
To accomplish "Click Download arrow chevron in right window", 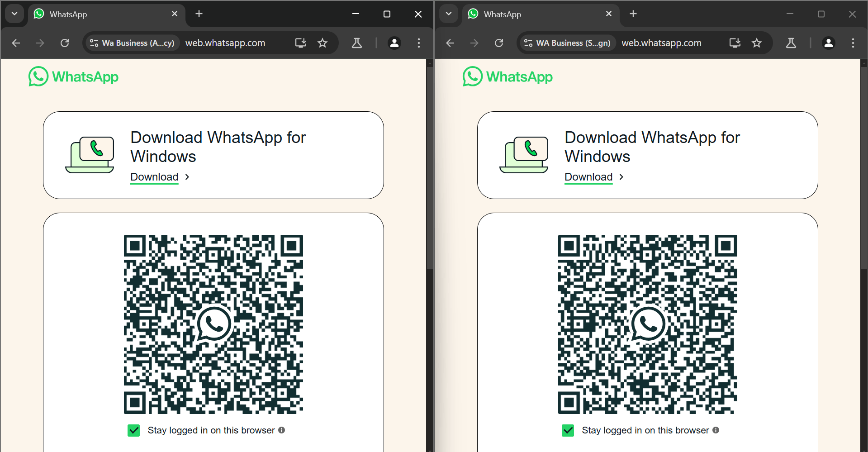I will point(621,177).
